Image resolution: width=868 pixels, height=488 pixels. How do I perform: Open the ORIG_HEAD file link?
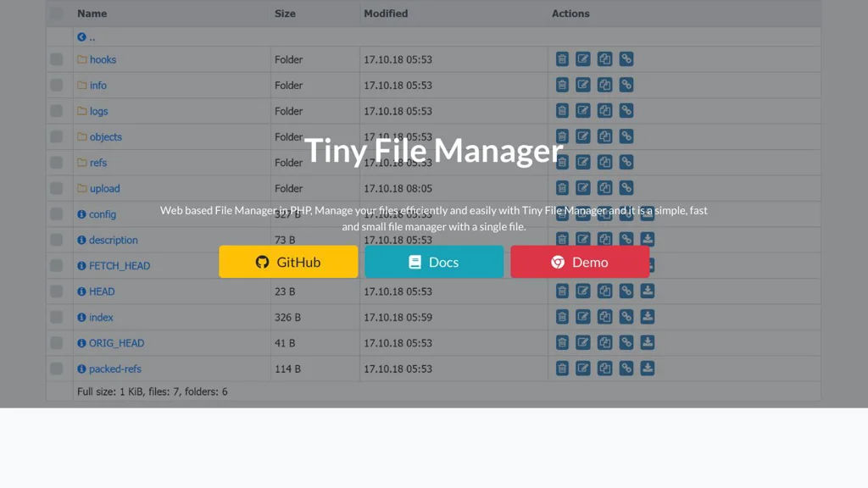point(117,343)
